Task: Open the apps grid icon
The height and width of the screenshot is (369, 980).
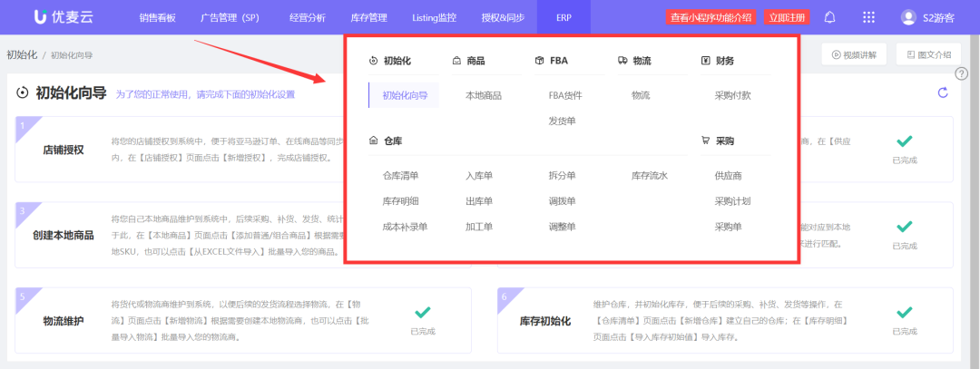Action: click(868, 17)
